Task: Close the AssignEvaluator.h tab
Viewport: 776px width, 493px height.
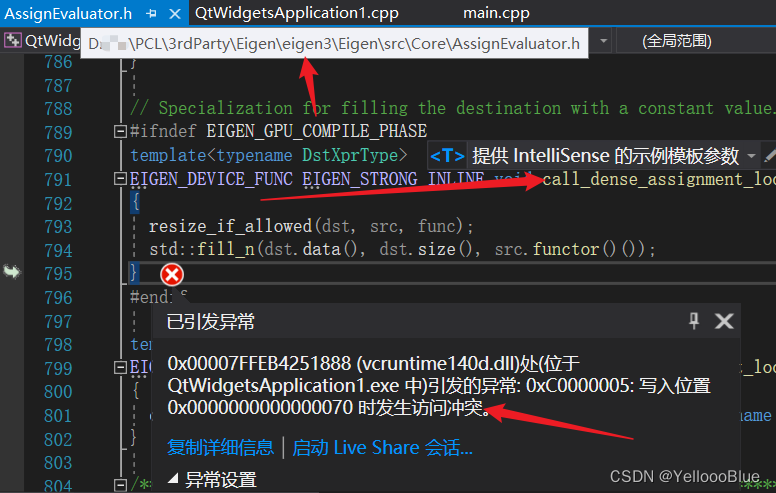Action: click(x=175, y=14)
